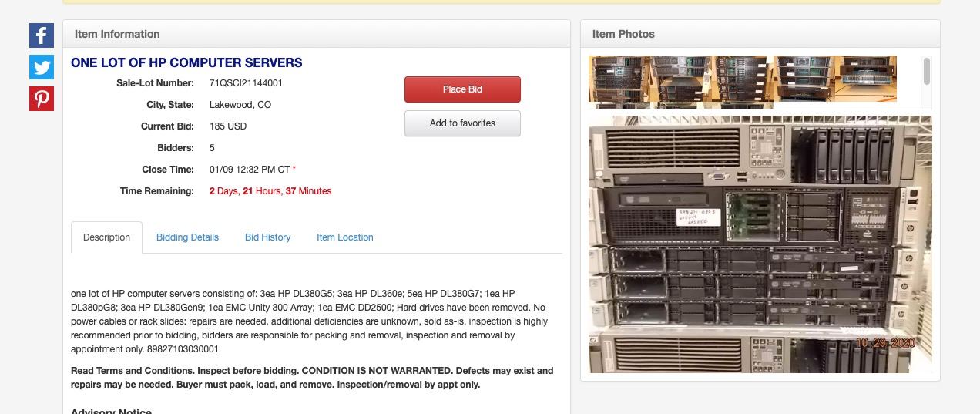Click the thumbnail strip scrollbar handle
The height and width of the screenshot is (414, 980).
pos(927,70)
